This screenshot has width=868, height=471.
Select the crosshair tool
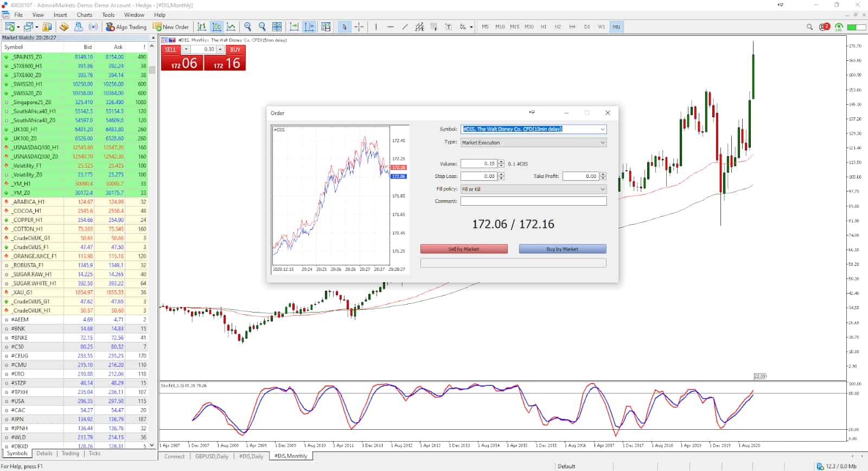point(359,27)
